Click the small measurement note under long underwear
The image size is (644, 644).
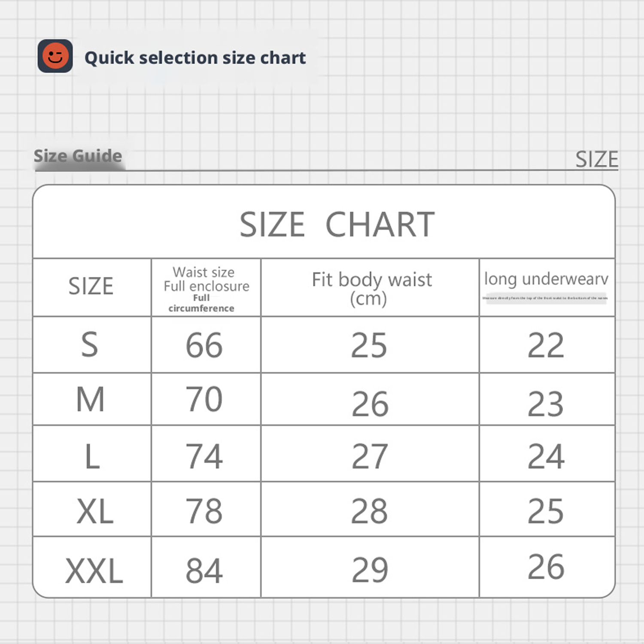tap(545, 298)
